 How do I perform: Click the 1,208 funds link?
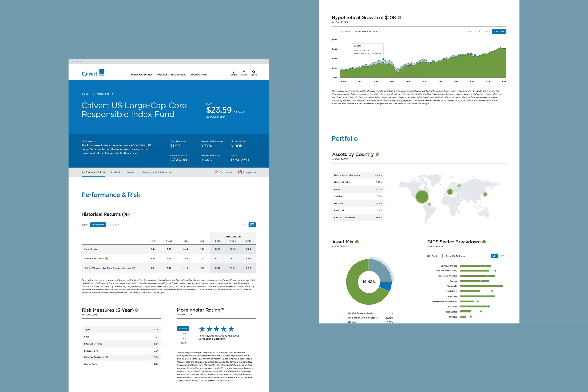tap(221, 336)
